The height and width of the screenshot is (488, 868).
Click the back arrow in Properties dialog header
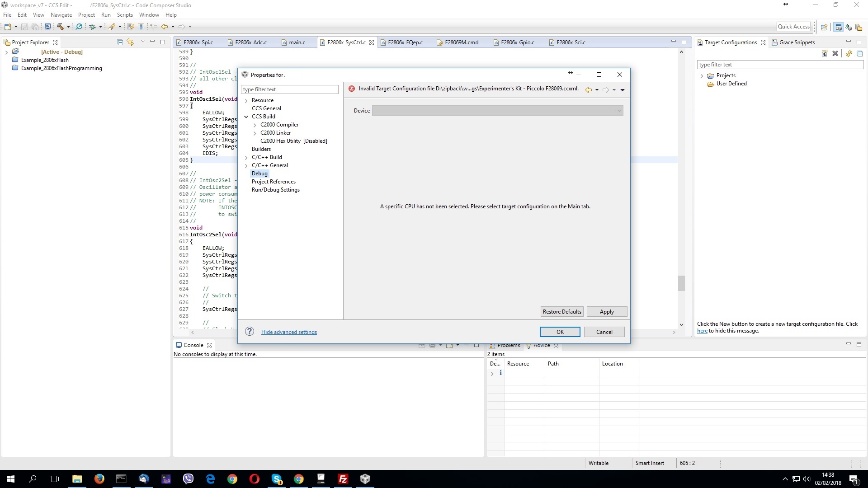point(589,90)
